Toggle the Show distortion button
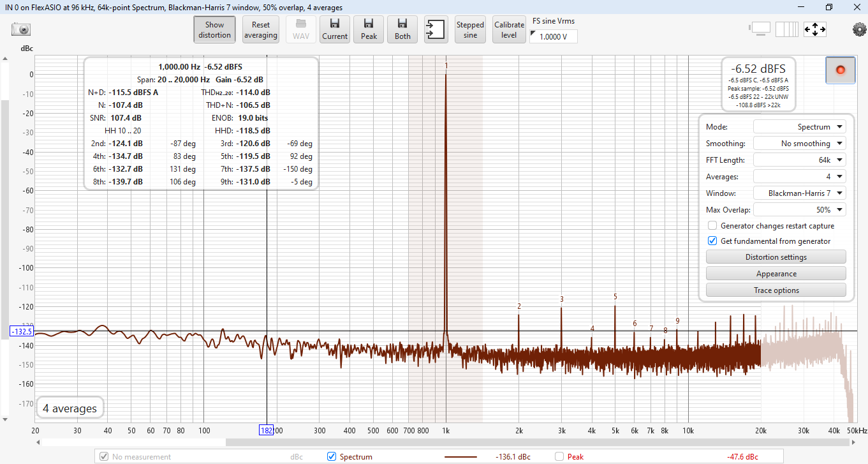 click(x=214, y=30)
